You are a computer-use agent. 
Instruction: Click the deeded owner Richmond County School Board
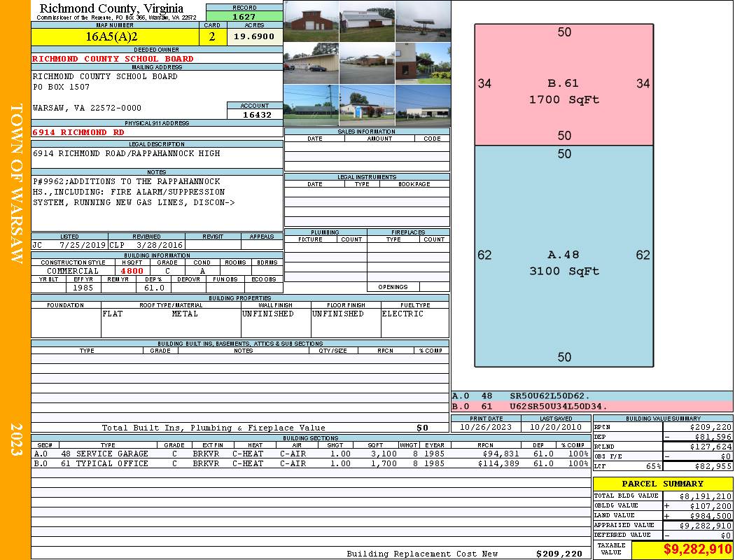tap(157, 59)
